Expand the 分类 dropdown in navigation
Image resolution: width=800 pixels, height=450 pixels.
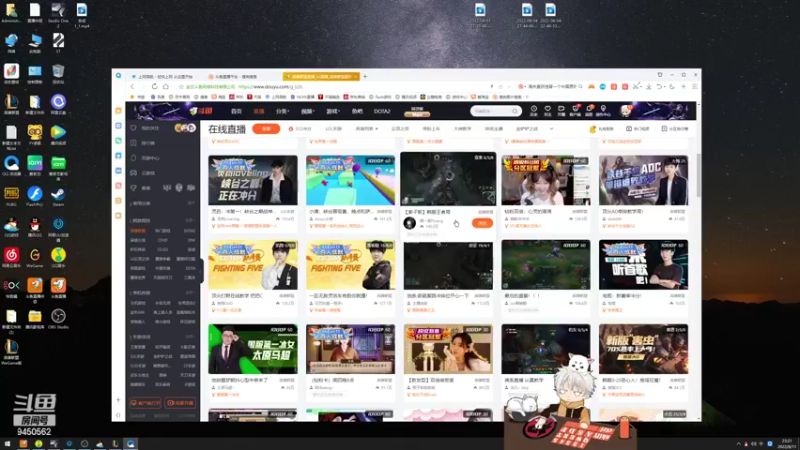[282, 111]
